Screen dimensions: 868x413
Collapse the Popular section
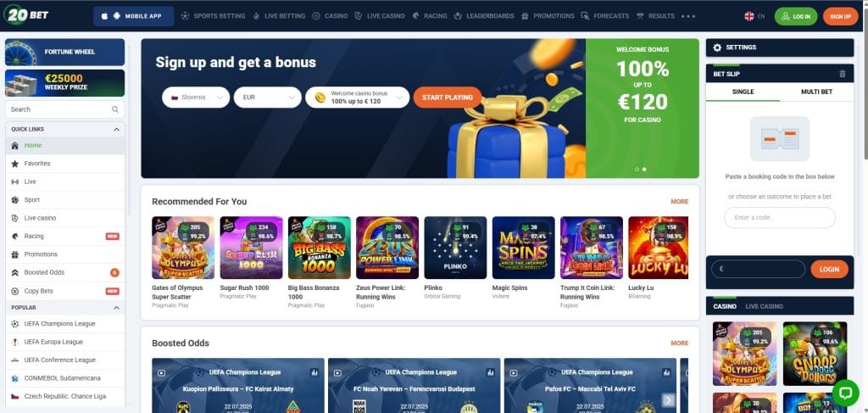pyautogui.click(x=116, y=308)
